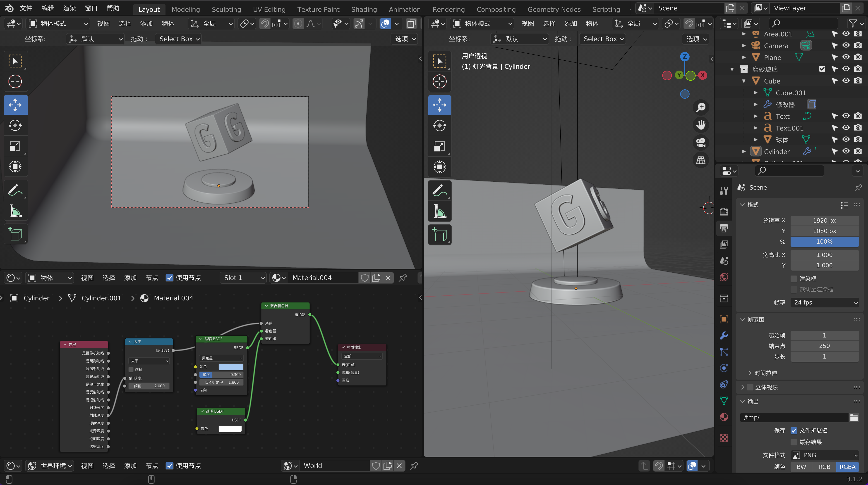The height and width of the screenshot is (485, 868).
Task: Adjust the Glass BSDF roughness slider
Action: coord(221,375)
